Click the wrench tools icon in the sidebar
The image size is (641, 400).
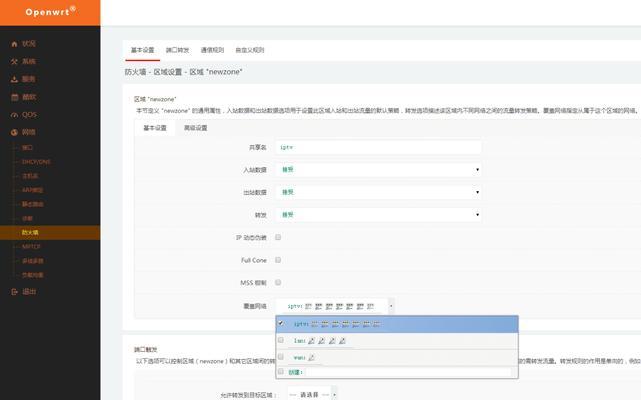coord(14,61)
